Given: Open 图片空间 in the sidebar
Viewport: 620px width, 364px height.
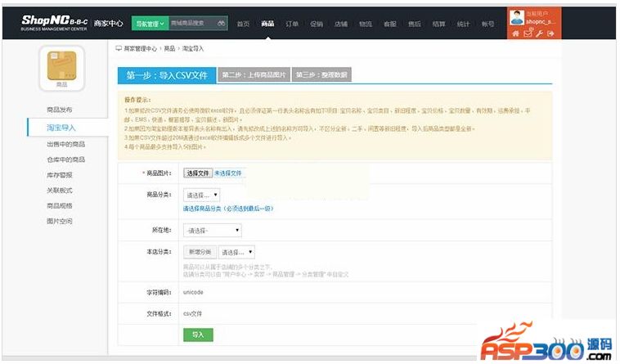Looking at the screenshot, I should click(60, 221).
